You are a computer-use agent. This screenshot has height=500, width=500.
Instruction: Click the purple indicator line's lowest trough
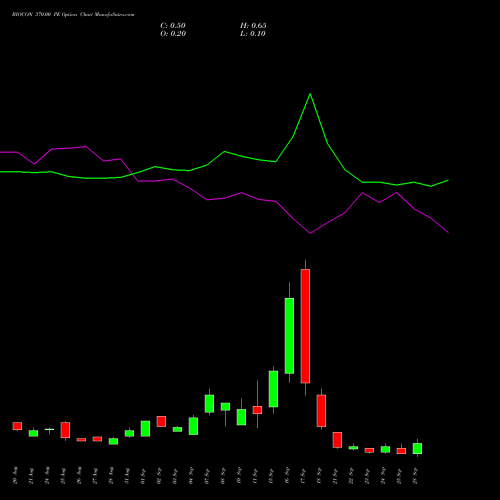pyautogui.click(x=310, y=233)
